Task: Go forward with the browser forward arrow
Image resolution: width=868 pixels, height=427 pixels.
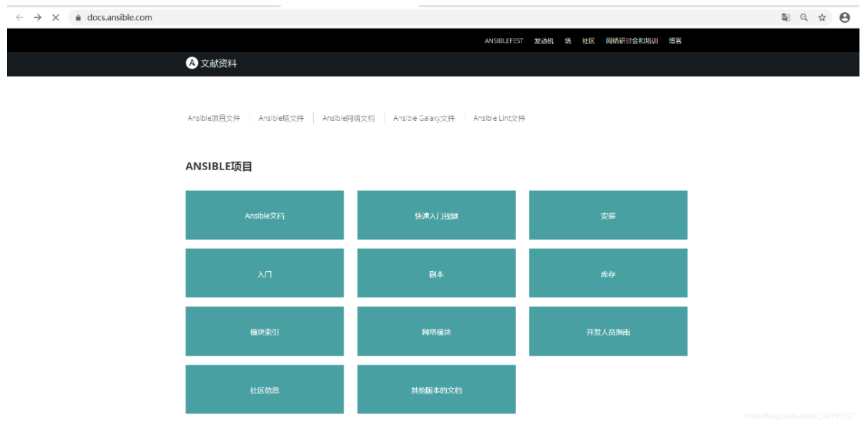Action: coord(38,17)
